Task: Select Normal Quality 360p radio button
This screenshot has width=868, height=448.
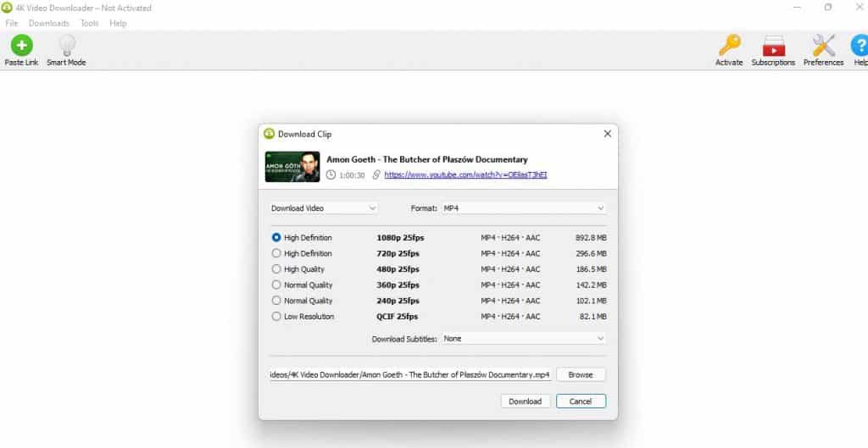Action: [x=276, y=285]
